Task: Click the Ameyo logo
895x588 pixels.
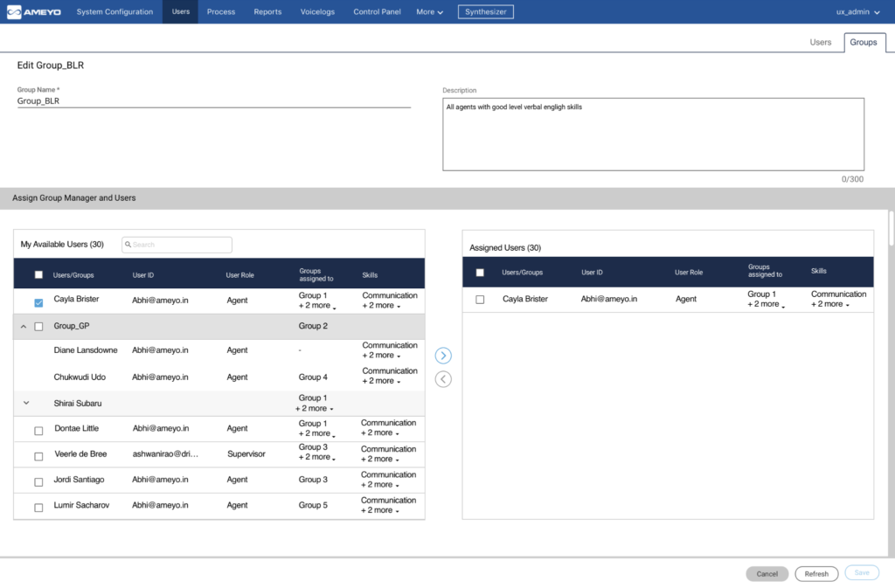Action: coord(34,12)
